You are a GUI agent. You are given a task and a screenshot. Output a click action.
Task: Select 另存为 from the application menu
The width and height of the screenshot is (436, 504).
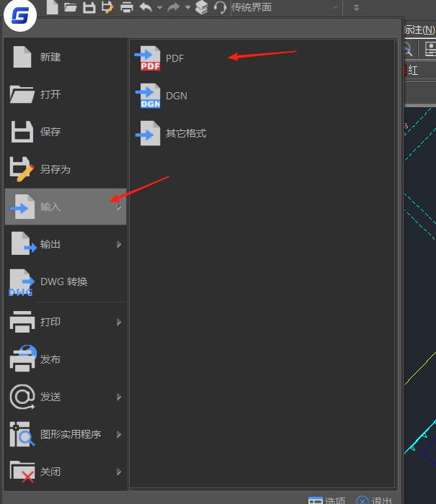66,169
